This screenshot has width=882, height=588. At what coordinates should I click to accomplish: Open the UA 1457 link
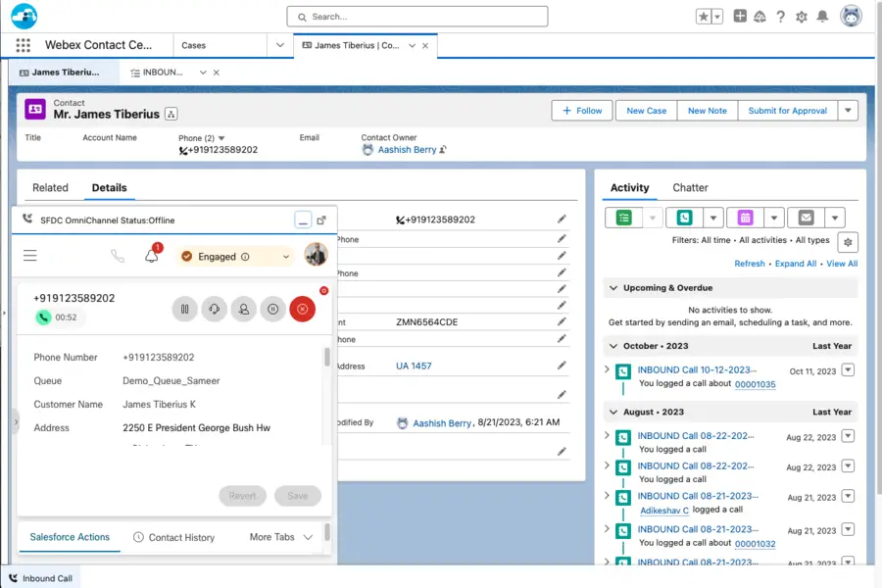pyautogui.click(x=414, y=366)
